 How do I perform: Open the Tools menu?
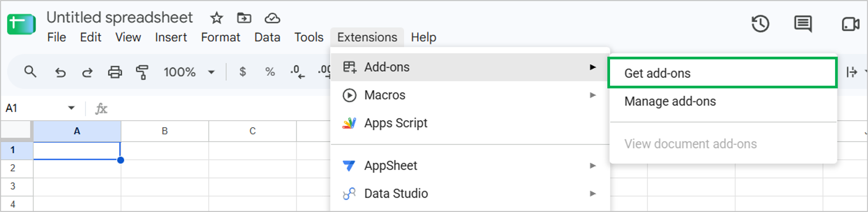click(x=309, y=37)
